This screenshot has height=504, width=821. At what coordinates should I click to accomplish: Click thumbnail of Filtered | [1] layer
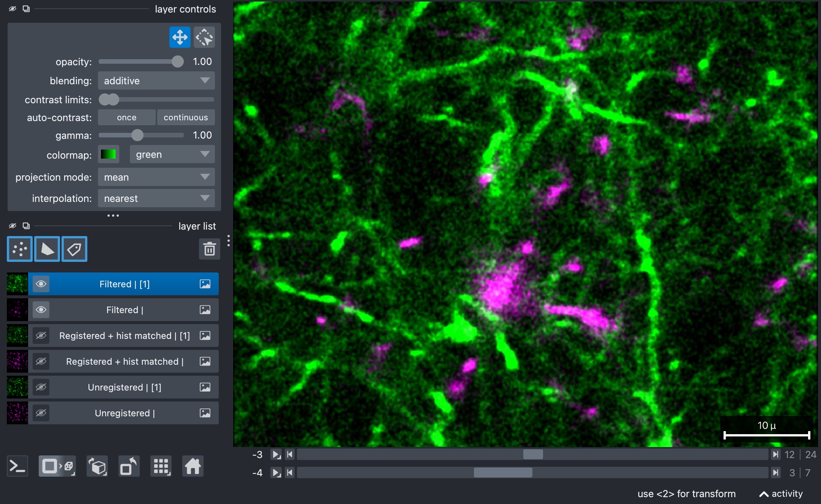click(17, 284)
